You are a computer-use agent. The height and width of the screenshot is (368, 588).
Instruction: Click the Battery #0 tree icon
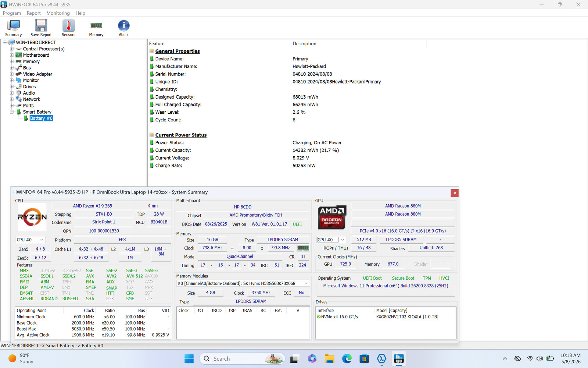point(26,118)
